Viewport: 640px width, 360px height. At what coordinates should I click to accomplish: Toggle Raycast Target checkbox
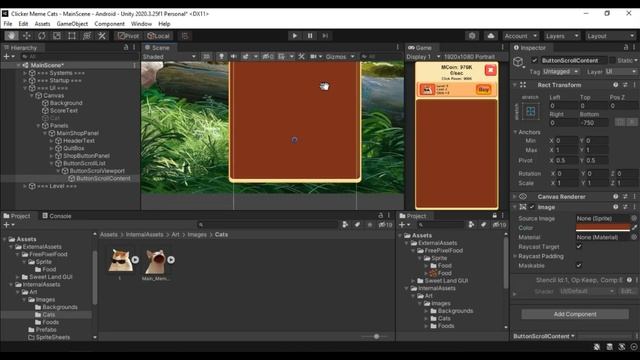(x=579, y=247)
